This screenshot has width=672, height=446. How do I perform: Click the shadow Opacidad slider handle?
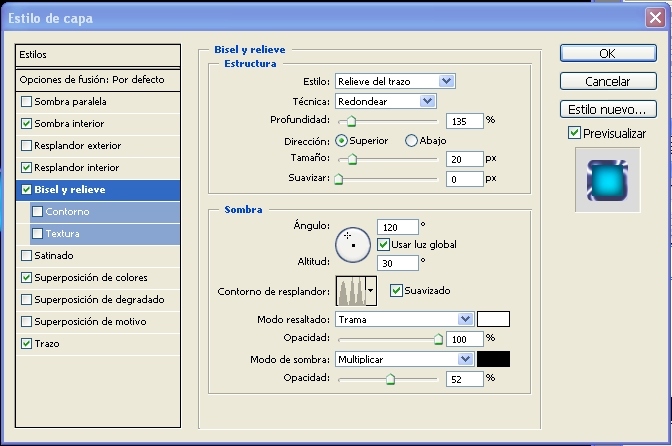coord(390,379)
